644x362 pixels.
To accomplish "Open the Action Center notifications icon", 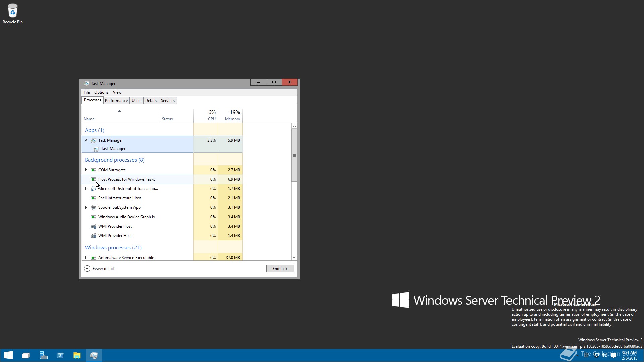I will (614, 355).
